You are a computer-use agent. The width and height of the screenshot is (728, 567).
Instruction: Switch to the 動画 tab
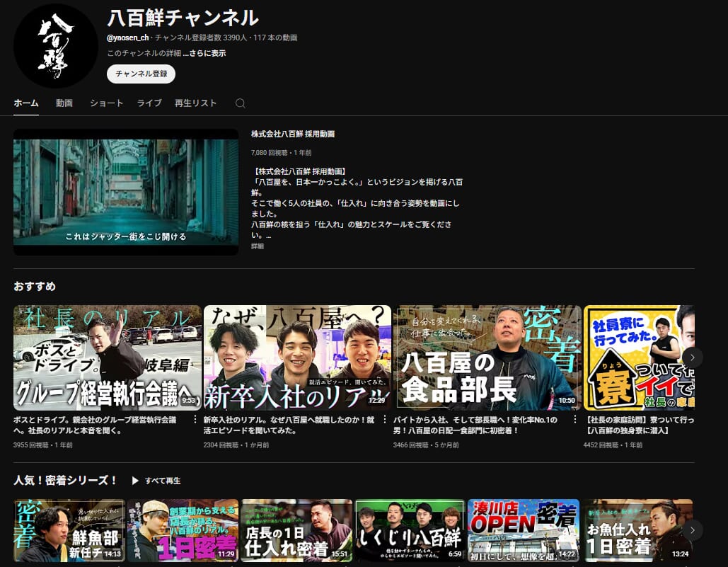pos(64,103)
